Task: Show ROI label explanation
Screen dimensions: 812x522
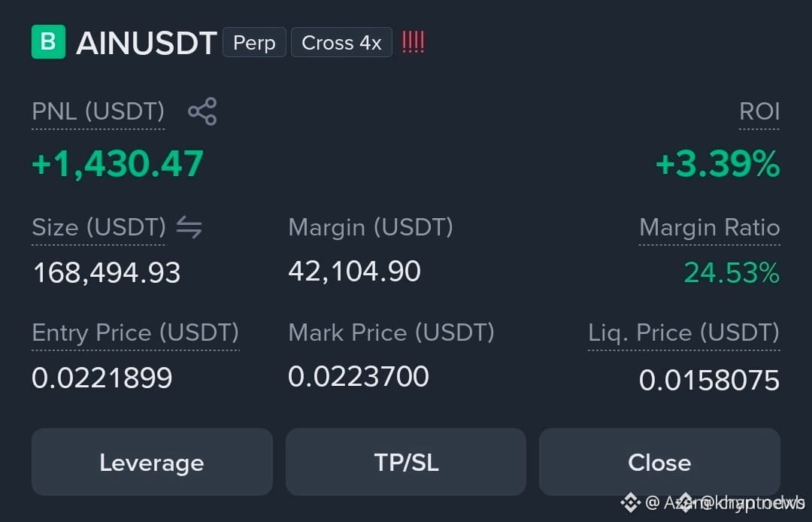Action: tap(759, 112)
